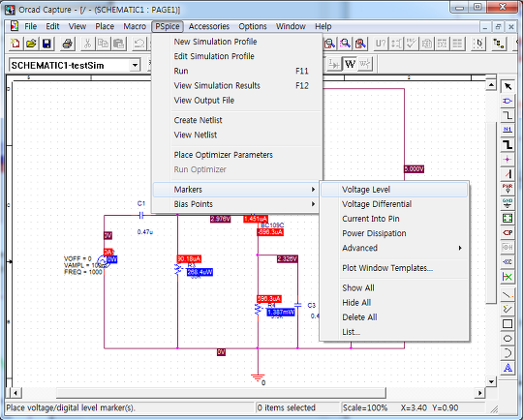Click the Annotate U? toolbar icon
The image size is (523, 420).
click(381, 44)
